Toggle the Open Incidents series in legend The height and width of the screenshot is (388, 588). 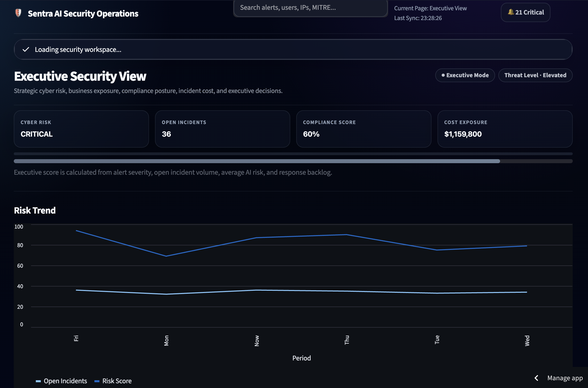(61, 381)
